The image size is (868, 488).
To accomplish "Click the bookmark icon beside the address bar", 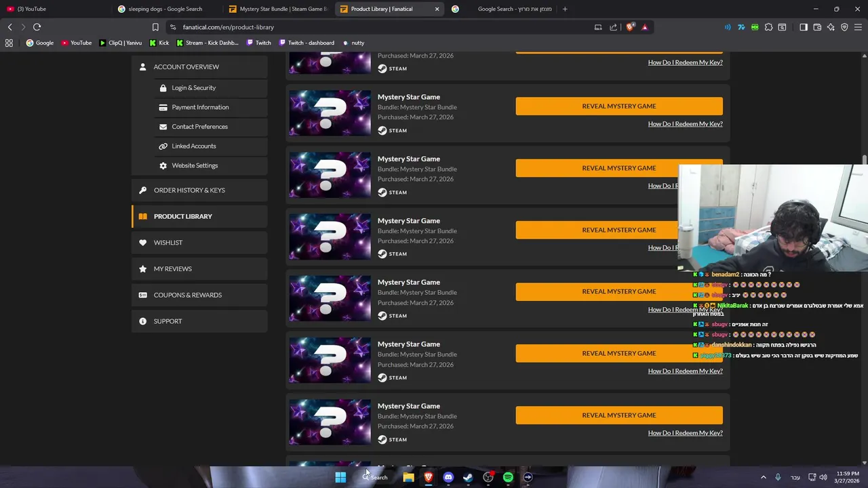I will [155, 27].
